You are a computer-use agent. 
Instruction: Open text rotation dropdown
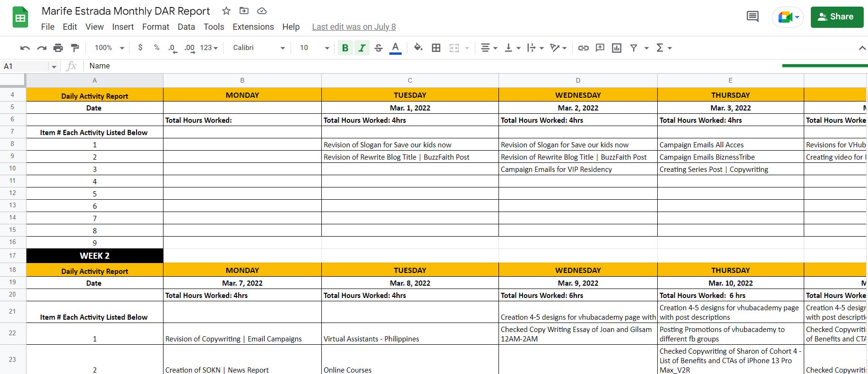pyautogui.click(x=559, y=48)
